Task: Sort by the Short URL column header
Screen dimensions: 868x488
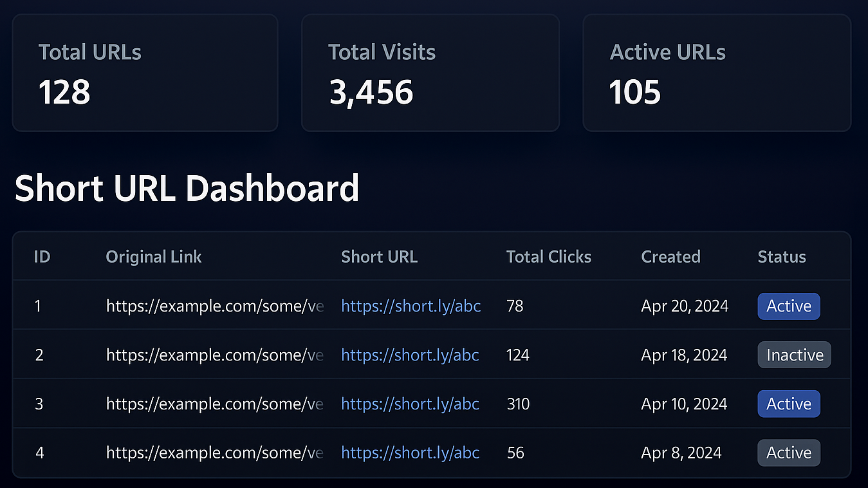Action: (x=379, y=257)
